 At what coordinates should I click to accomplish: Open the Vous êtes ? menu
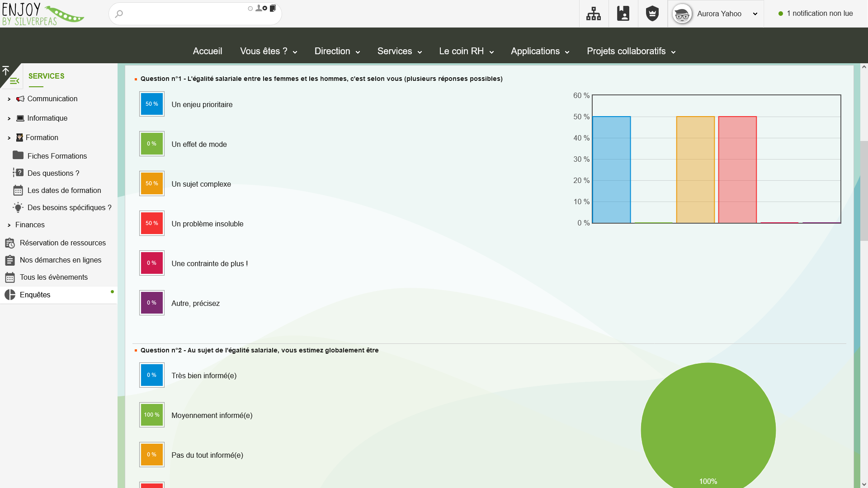tap(269, 51)
